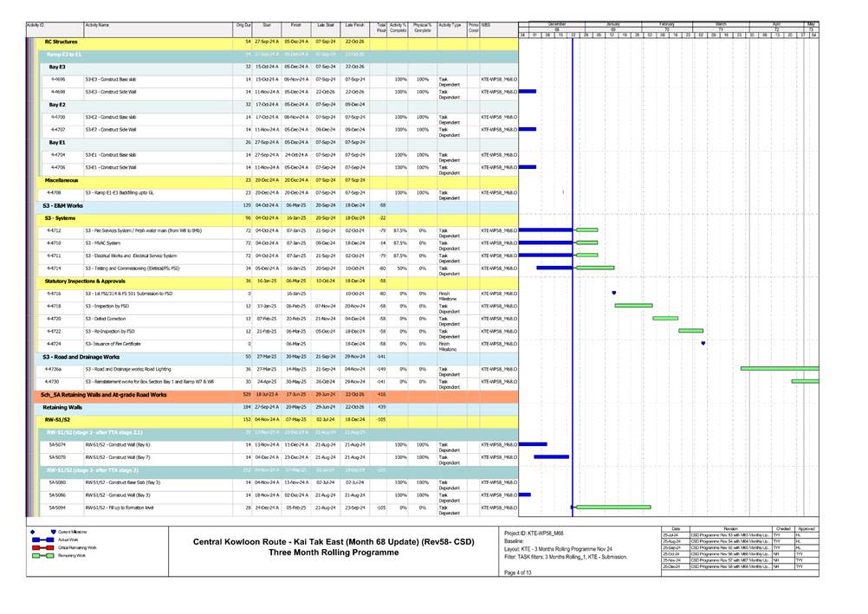Image resolution: width=868 pixels, height=614 pixels.
Task: Click the blue Actual Work legend bar
Action: point(43,540)
